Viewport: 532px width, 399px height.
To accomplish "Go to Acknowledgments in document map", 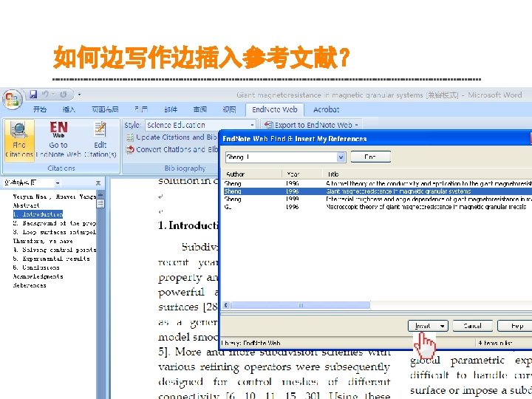I will [x=38, y=276].
